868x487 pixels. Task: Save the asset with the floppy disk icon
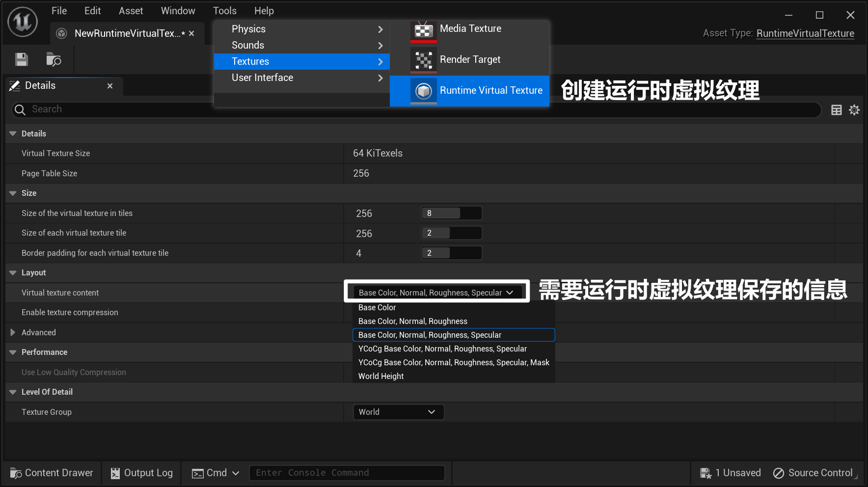click(22, 59)
